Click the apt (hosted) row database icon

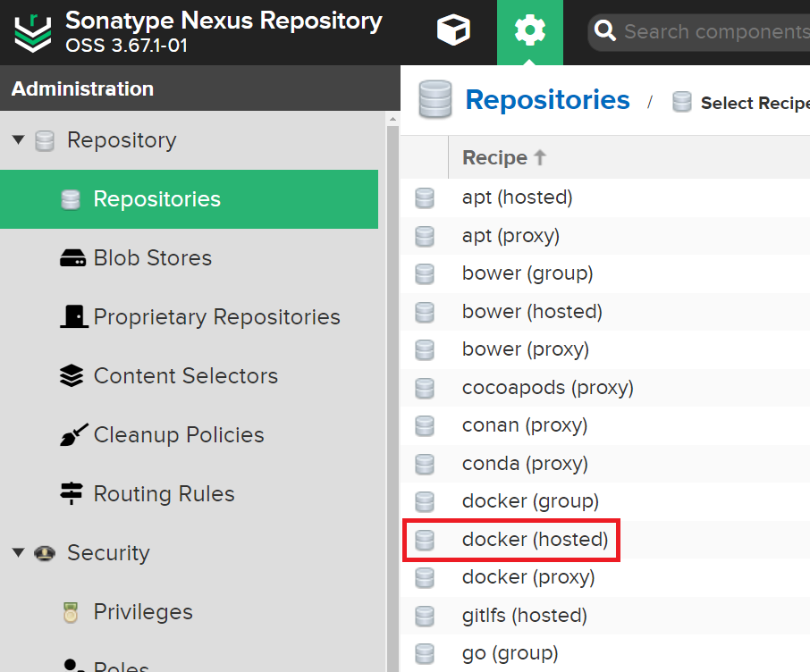425,198
